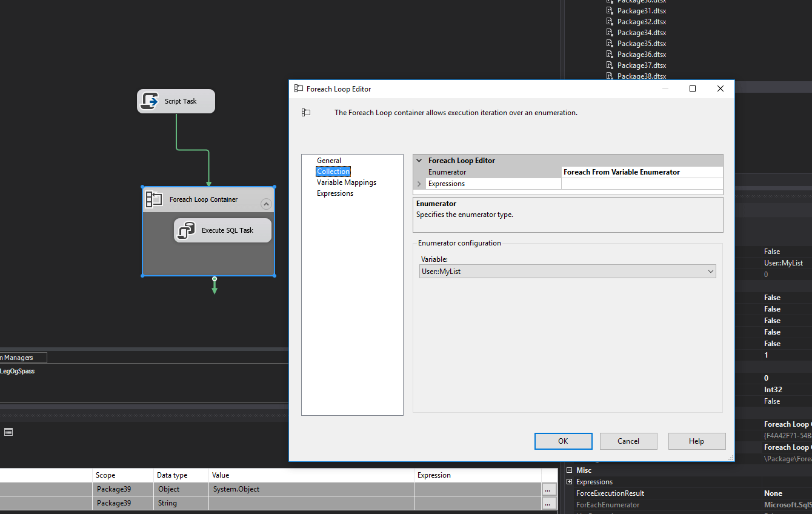Select the LegOgSpass connection manager
The image size is (812, 514).
click(x=18, y=371)
